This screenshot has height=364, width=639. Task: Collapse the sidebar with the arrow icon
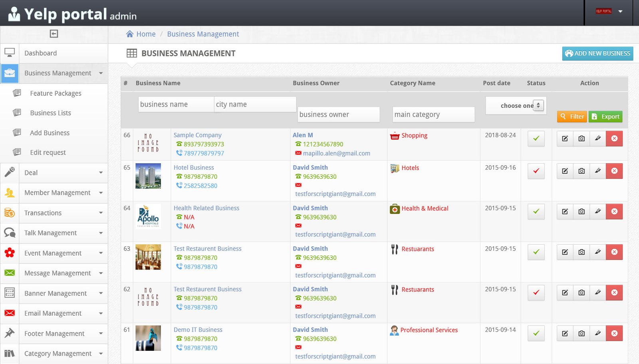tap(54, 34)
